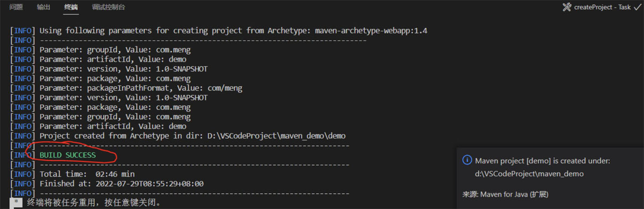Viewport: 644px width, 209px height.
Task: Open the 输出 tab
Action: [x=44, y=7]
